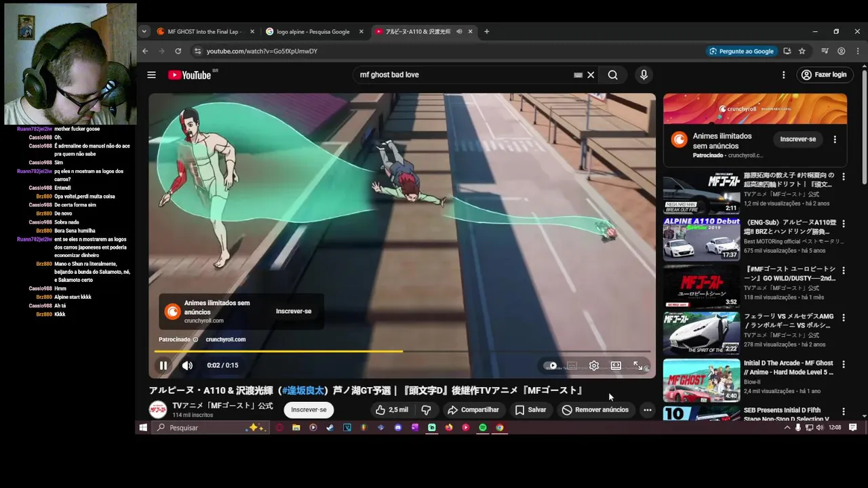The image size is (868, 488).
Task: Subscribe with the channel's Inscrever-se button
Action: tap(309, 409)
